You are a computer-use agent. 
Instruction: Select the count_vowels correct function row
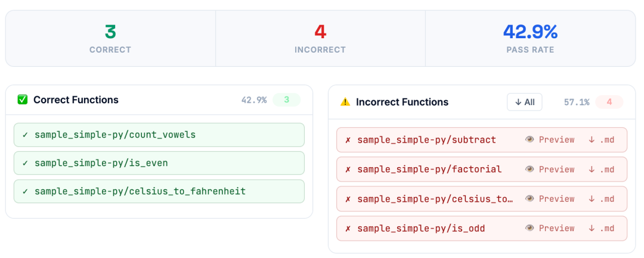[x=159, y=134]
